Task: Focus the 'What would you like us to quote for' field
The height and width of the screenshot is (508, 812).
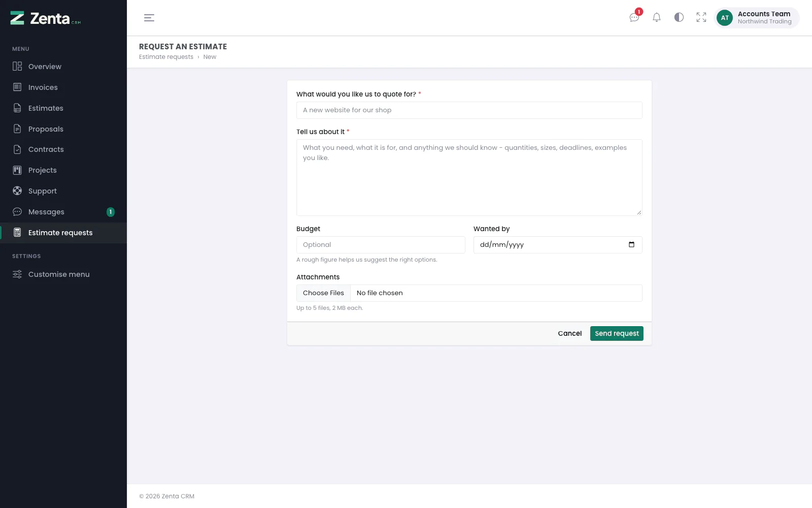Action: [469, 110]
